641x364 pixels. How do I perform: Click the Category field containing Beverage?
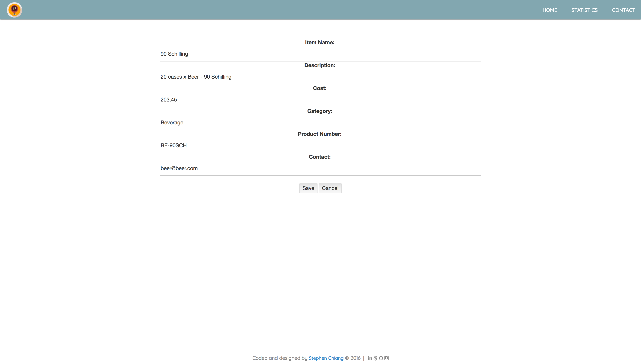coord(320,123)
